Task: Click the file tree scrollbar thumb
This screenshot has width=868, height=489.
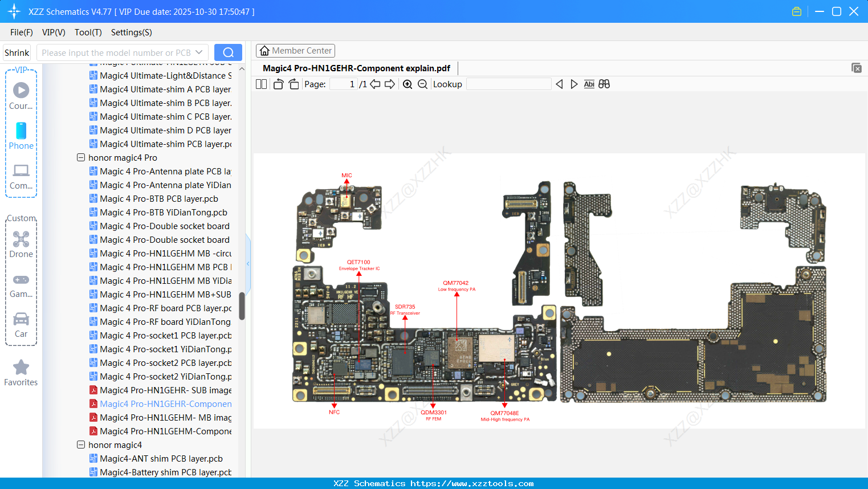Action: pos(242,306)
